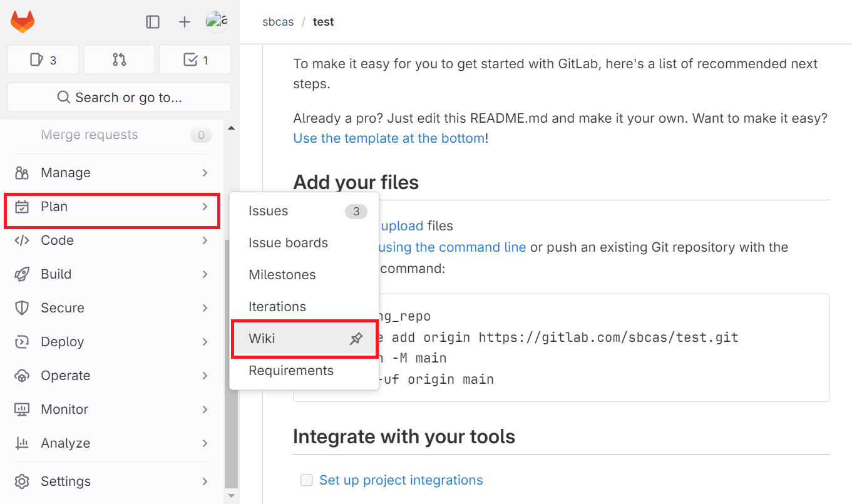The image size is (852, 504).
Task: Click the GitLab fox logo
Action: 23,23
